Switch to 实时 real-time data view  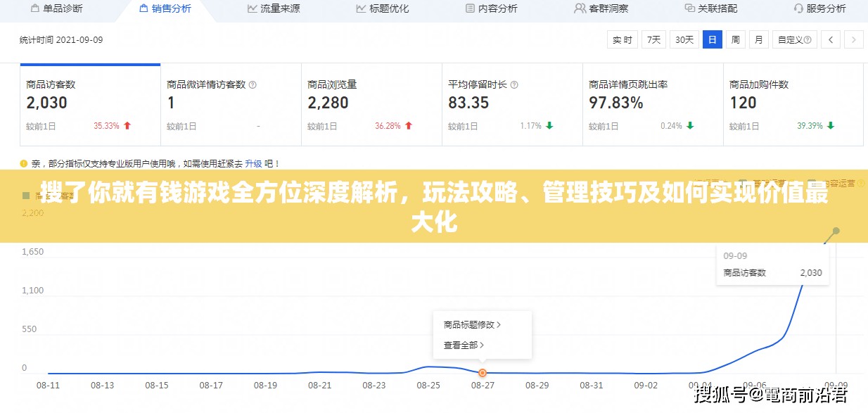click(622, 39)
